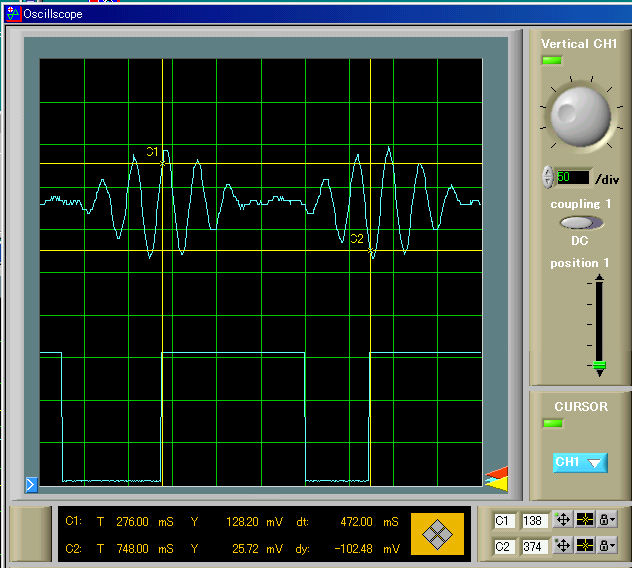Image resolution: width=632 pixels, height=568 pixels.
Task: Click the C2 cursor crosshair on waveform
Action: pyautogui.click(x=370, y=251)
